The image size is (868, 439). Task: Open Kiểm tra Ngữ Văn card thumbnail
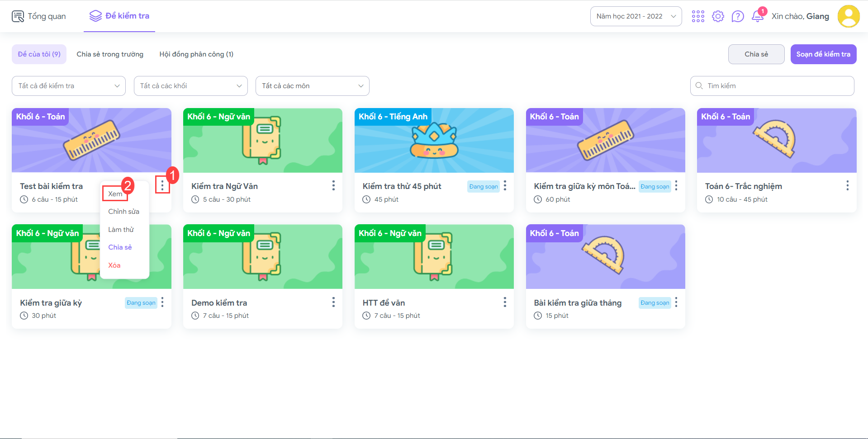[x=263, y=140]
